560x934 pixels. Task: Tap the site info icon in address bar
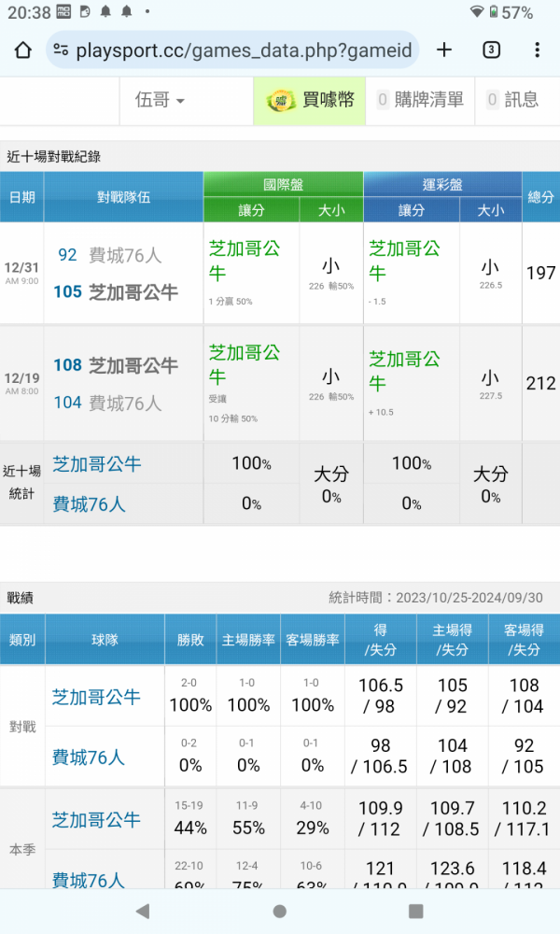pyautogui.click(x=61, y=50)
